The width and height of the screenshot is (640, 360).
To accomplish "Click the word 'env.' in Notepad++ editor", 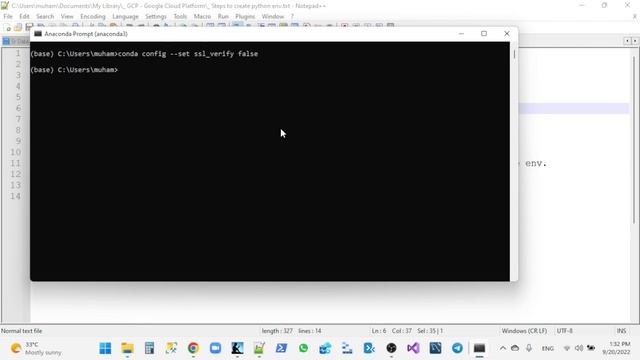I will (x=536, y=163).
